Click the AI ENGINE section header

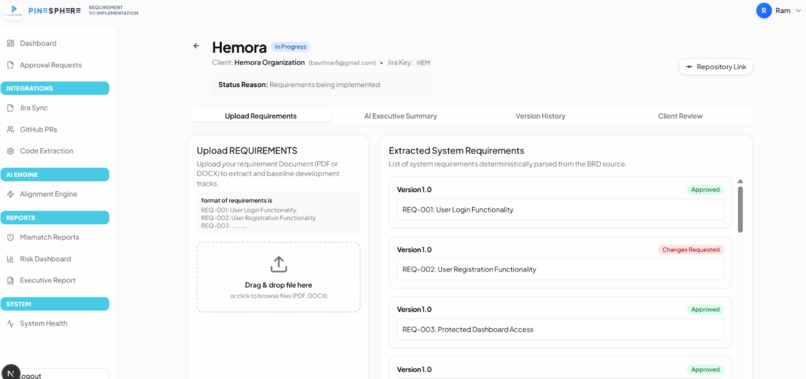54,175
